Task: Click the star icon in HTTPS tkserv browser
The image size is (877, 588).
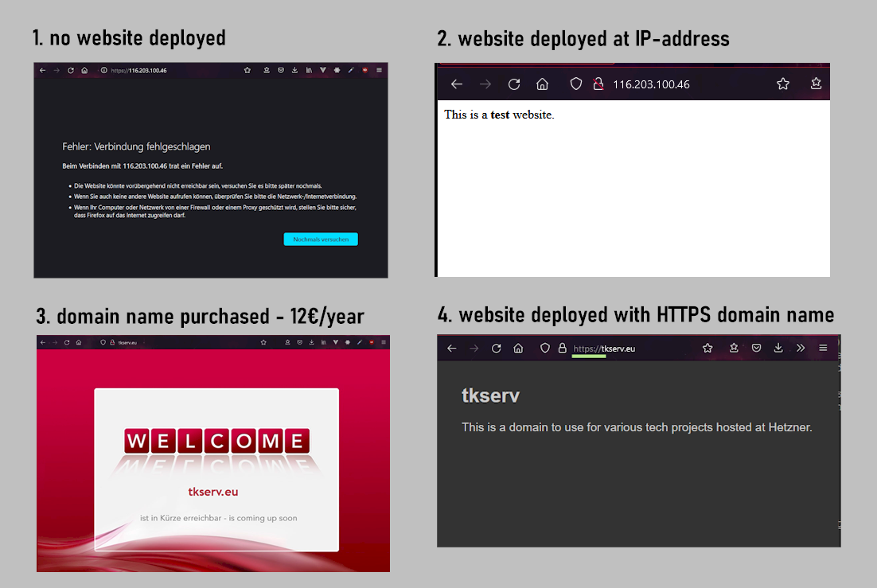Action: 707,349
